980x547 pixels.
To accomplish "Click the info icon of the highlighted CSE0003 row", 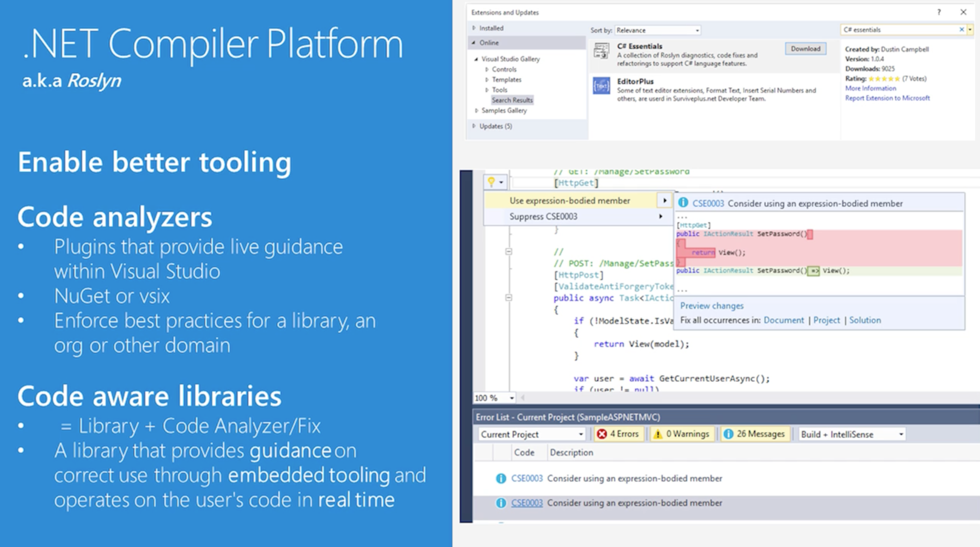I will click(x=501, y=503).
